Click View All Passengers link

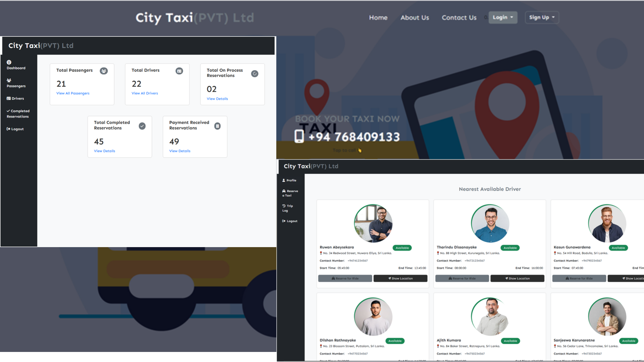73,93
